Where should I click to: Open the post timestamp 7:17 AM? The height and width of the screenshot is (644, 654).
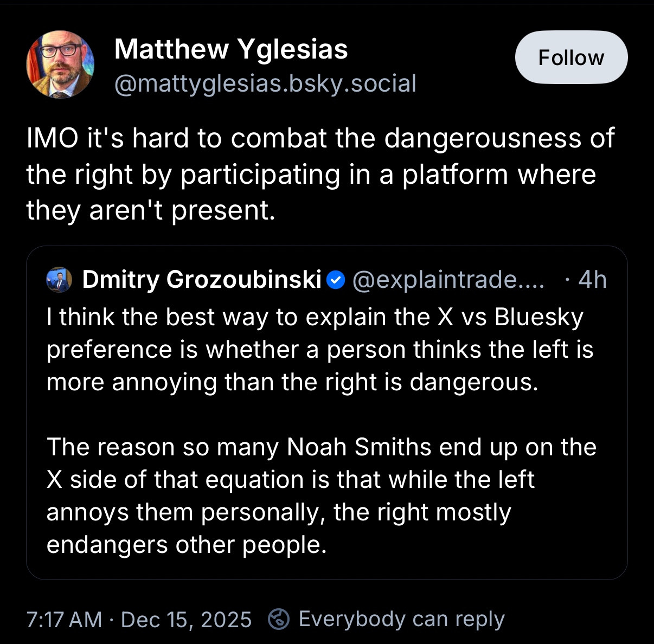[64, 620]
